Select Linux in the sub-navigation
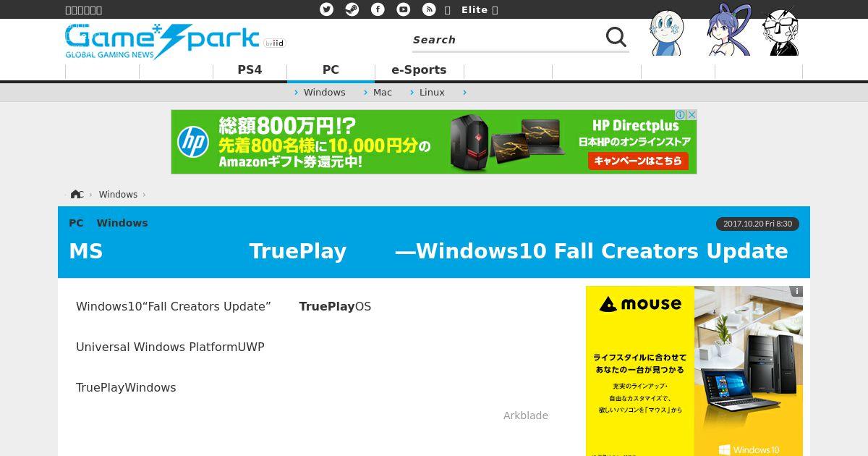This screenshot has width=868, height=456. coord(432,93)
